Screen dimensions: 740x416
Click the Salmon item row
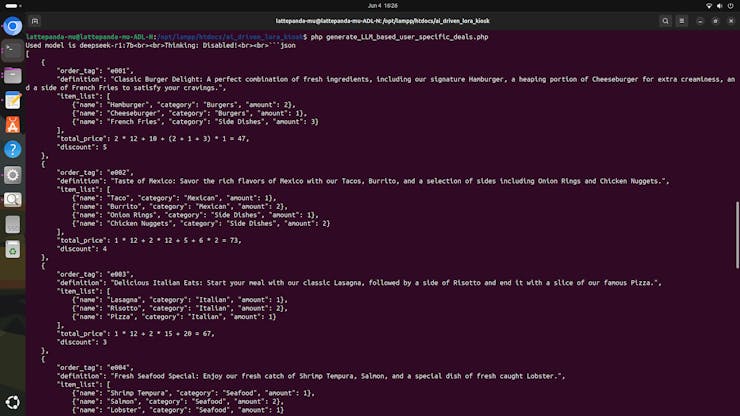pyautogui.click(x=178, y=402)
